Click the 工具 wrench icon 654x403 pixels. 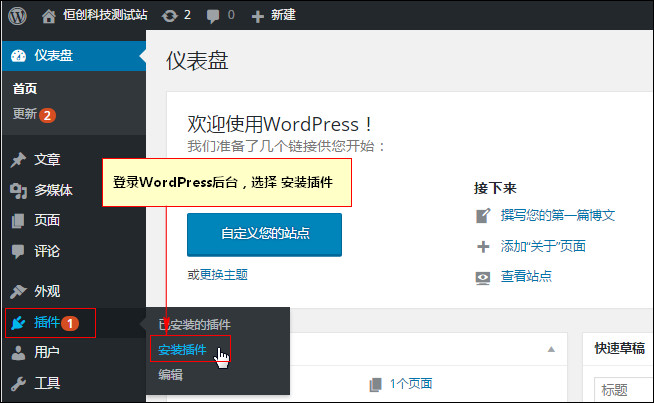tap(18, 383)
